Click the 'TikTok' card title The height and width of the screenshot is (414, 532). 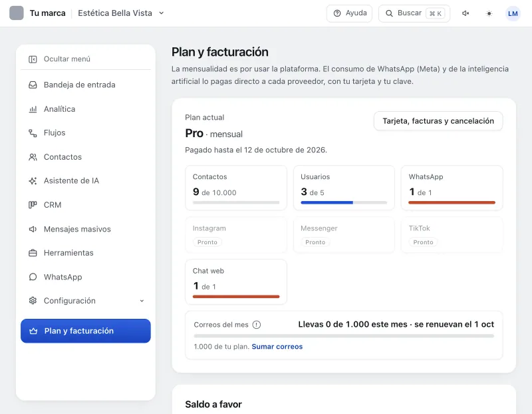[419, 228]
